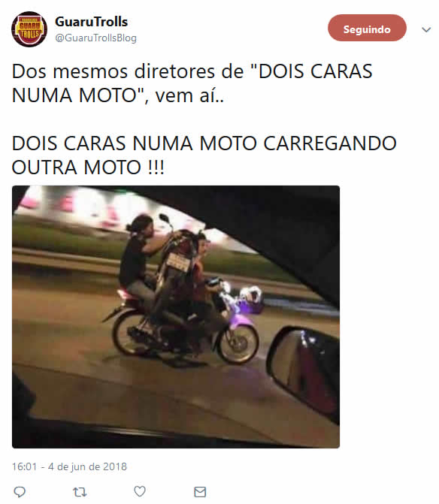Open the GuaruTrolls profile avatar
Viewport: 439px width, 504px height.
pyautogui.click(x=29, y=29)
